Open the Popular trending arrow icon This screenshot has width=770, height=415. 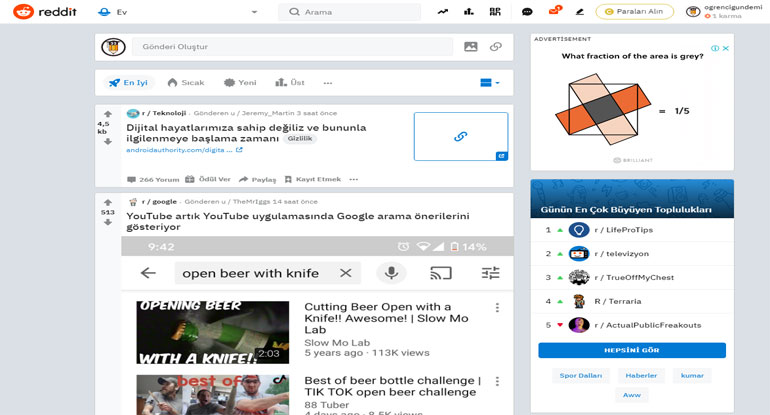(x=442, y=12)
